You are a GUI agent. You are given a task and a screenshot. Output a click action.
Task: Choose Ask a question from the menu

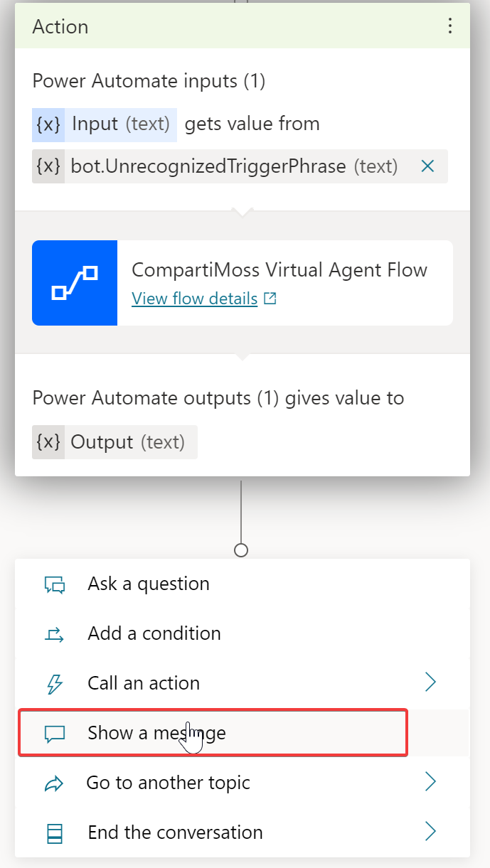pos(149,584)
